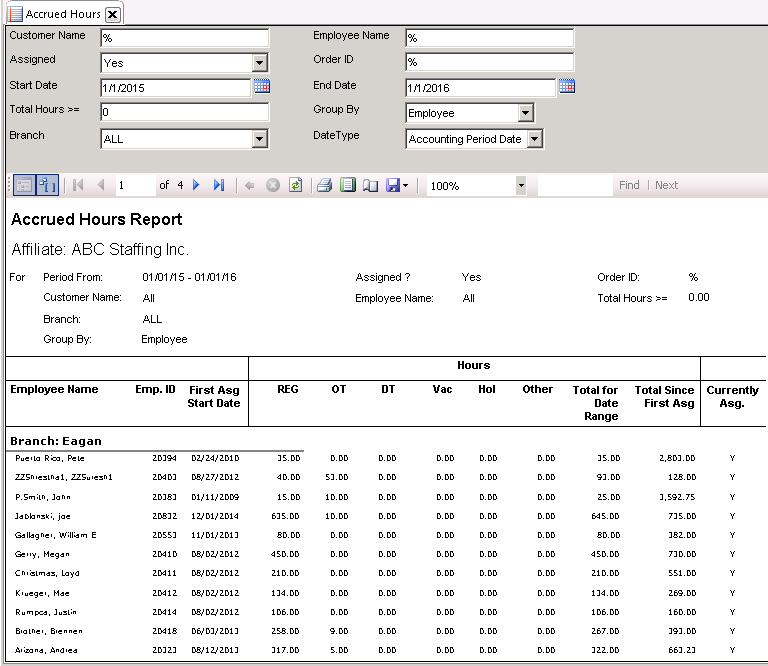Click the Start Date field
Viewport: 768px width, 666px height.
pos(176,88)
